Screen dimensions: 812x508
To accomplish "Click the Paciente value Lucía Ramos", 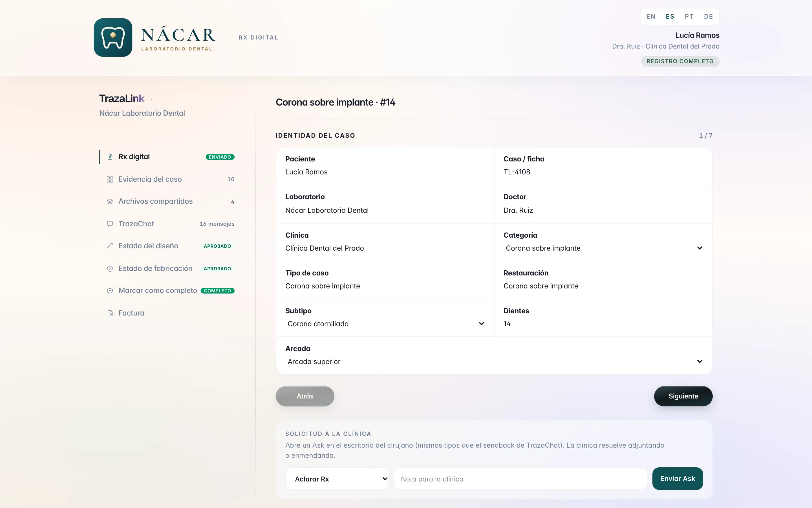I will click(x=306, y=172).
